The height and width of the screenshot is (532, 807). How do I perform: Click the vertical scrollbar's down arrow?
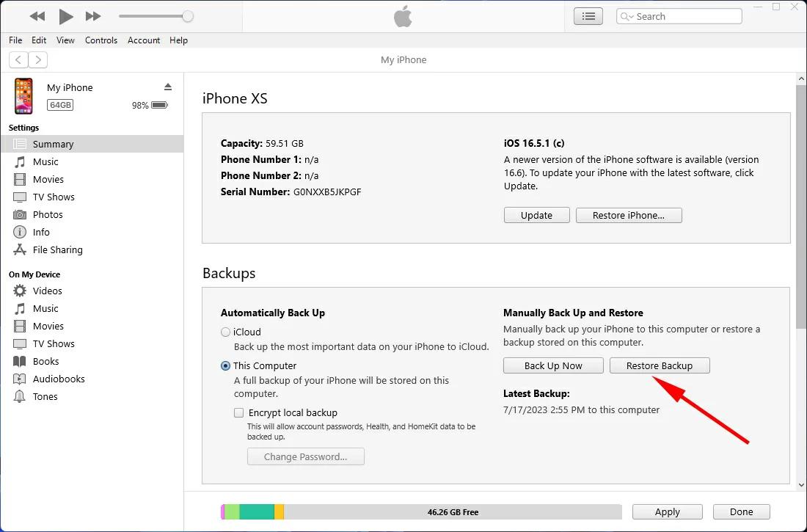[x=801, y=484]
